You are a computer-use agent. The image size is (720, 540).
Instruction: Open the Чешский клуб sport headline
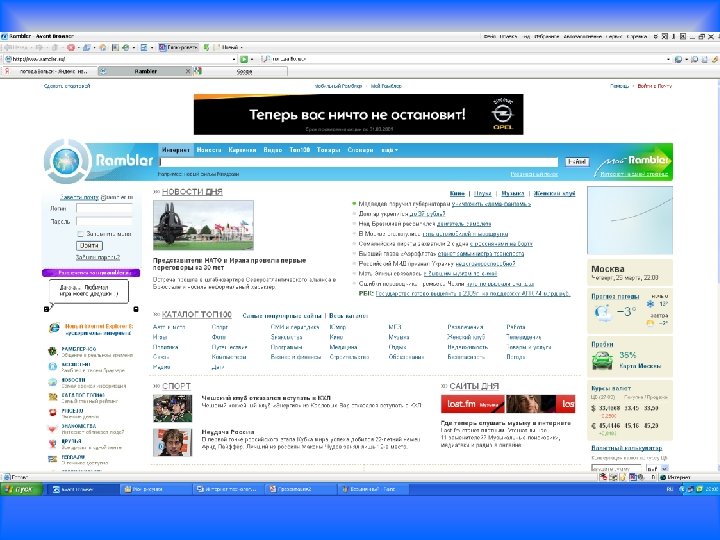(266, 398)
